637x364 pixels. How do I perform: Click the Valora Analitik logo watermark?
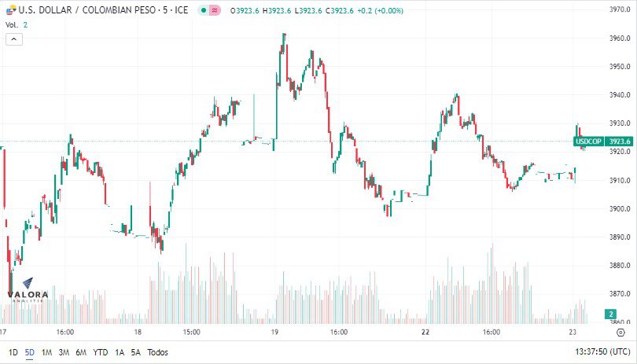pyautogui.click(x=28, y=290)
